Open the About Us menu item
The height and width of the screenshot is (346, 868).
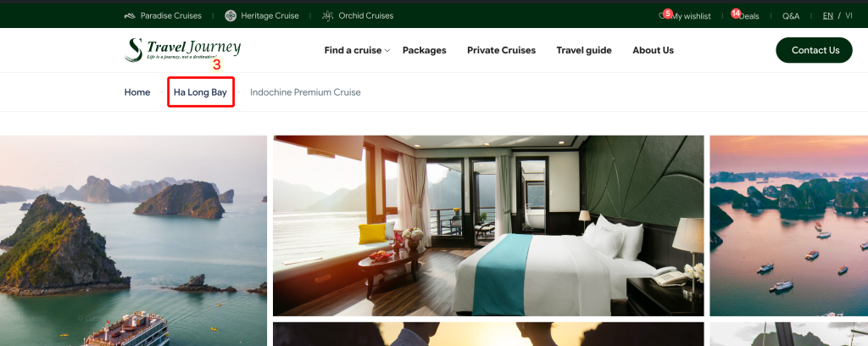point(654,50)
